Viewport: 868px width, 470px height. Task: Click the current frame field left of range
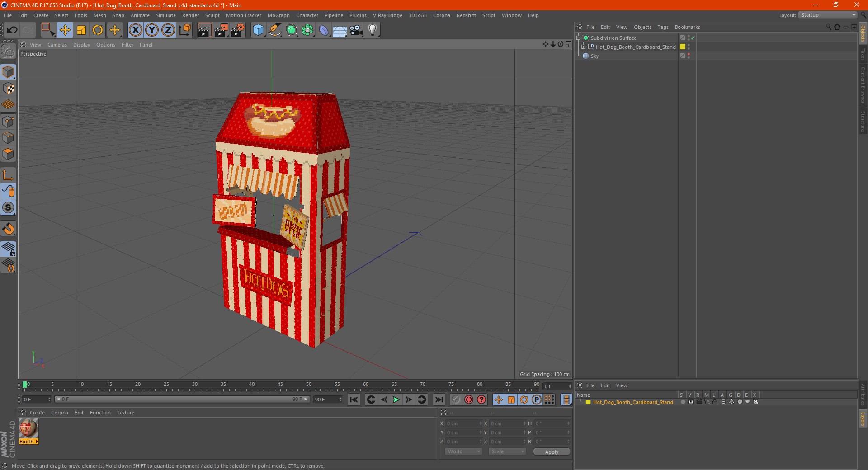tap(37, 399)
